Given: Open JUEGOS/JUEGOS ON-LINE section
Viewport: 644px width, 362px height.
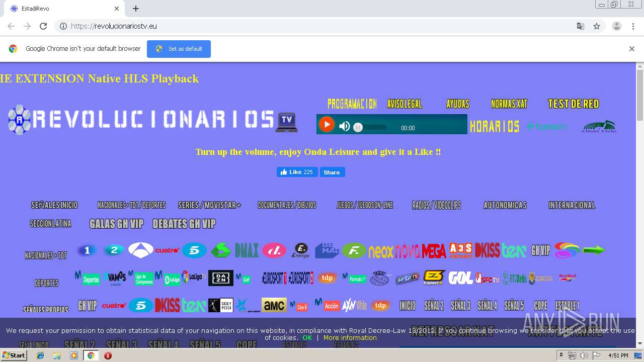Looking at the screenshot, I should click(365, 205).
